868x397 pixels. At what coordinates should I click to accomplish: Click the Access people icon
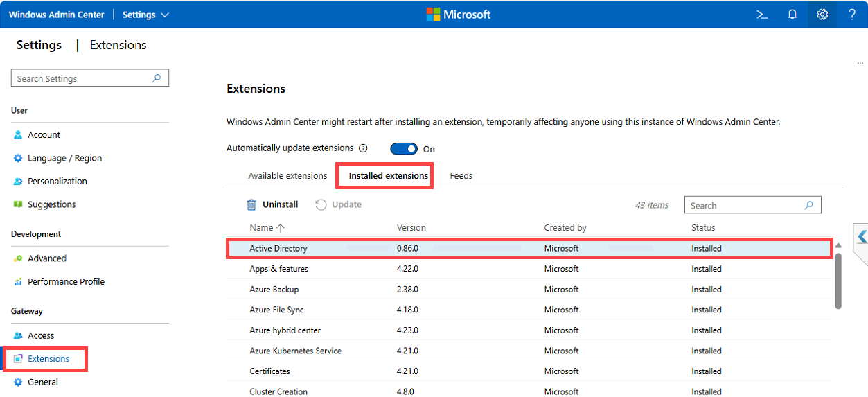(18, 336)
